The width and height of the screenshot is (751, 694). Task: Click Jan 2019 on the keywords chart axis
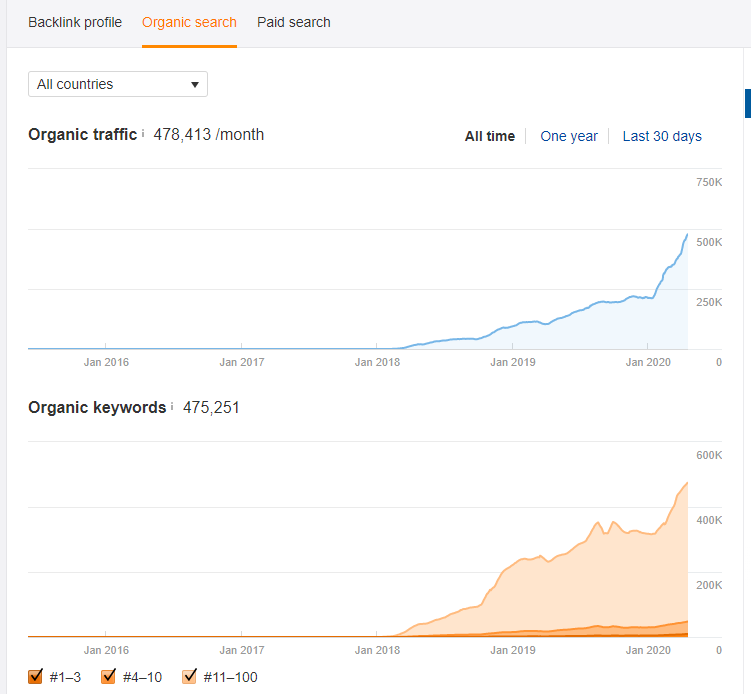(x=512, y=650)
